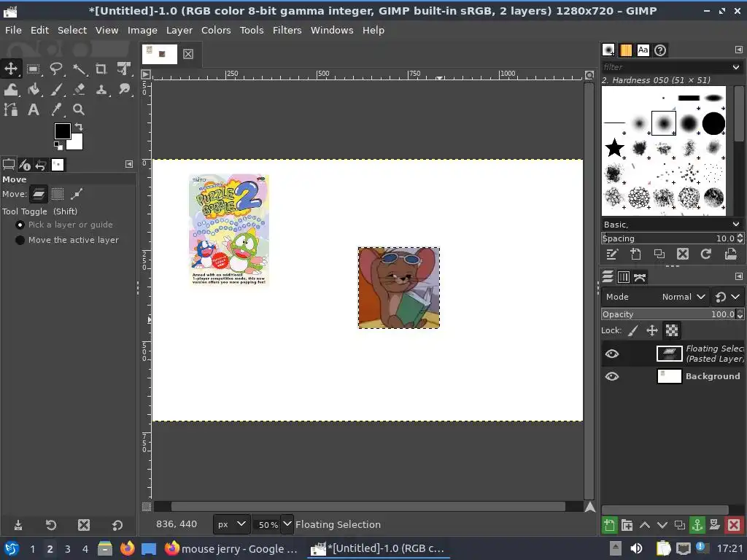This screenshot has width=747, height=560.
Task: Select the Clone stamp tool
Action: (x=101, y=89)
